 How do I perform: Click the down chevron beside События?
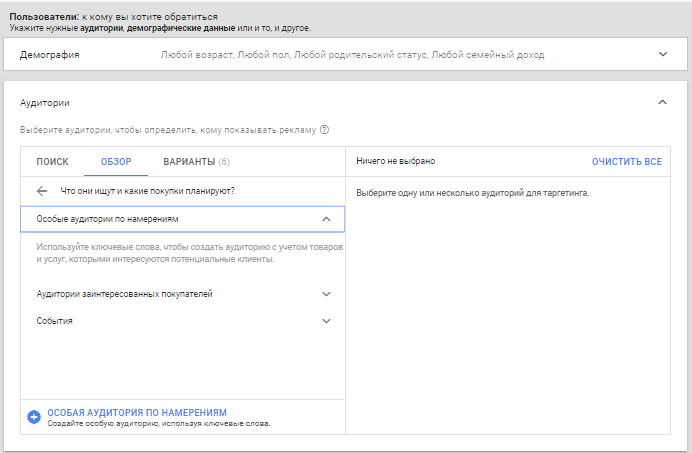(326, 321)
